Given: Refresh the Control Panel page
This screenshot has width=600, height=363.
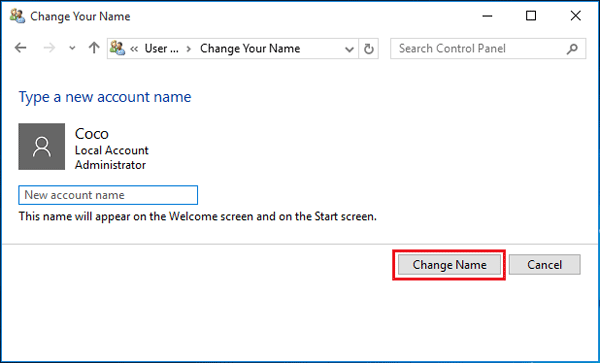Looking at the screenshot, I should tap(368, 49).
